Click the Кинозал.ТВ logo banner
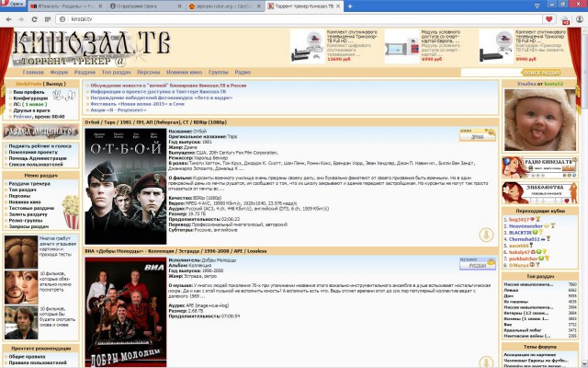 tap(92, 48)
